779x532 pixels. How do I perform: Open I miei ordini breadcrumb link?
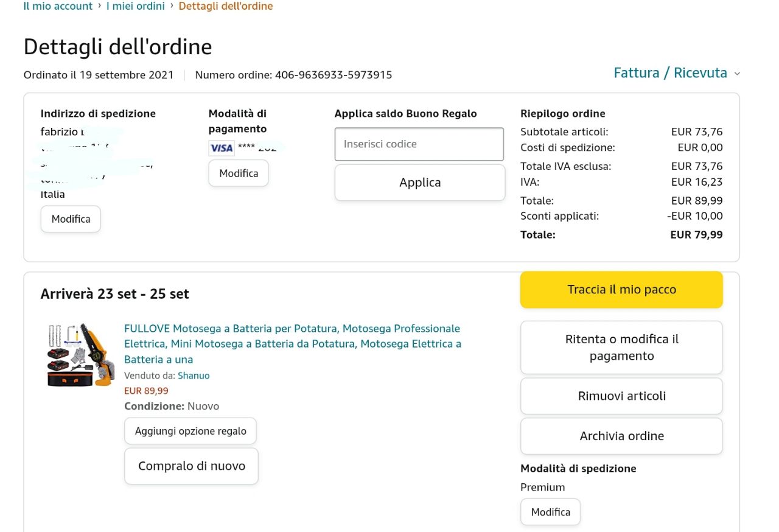(x=135, y=6)
